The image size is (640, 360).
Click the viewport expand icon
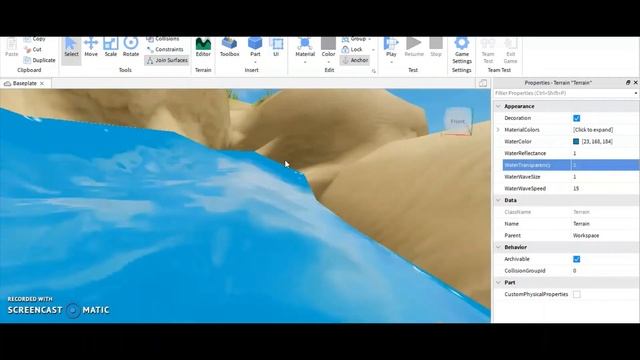click(483, 83)
